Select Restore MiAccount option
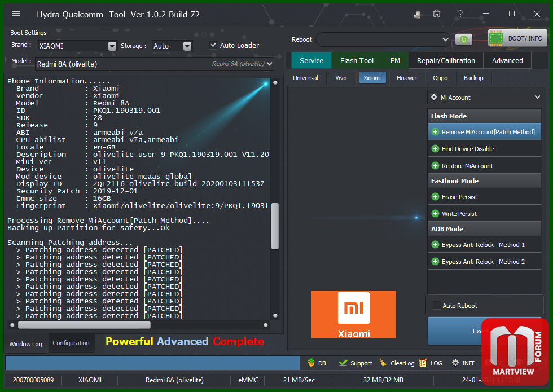Screen dimensions: 553x392 pyautogui.click(x=485, y=166)
